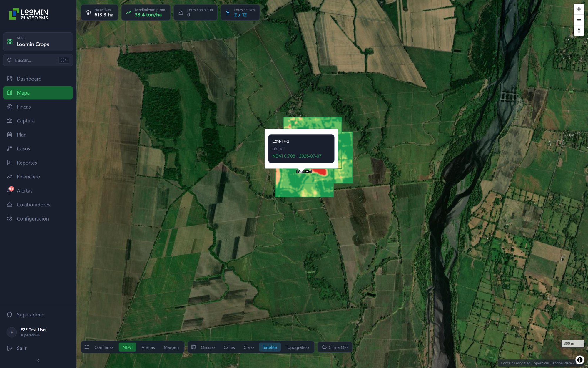Zoom in the map with plus button
The image size is (588, 368).
click(x=579, y=9)
